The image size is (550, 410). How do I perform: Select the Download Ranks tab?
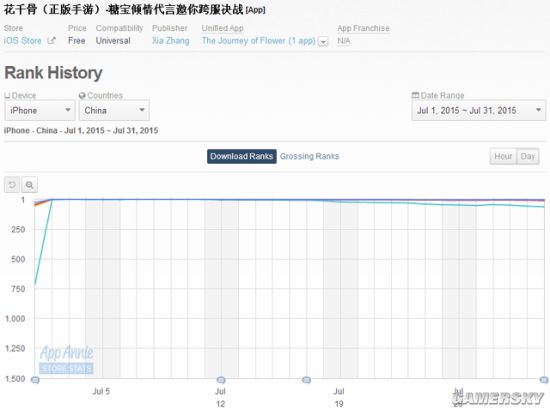coord(242,156)
